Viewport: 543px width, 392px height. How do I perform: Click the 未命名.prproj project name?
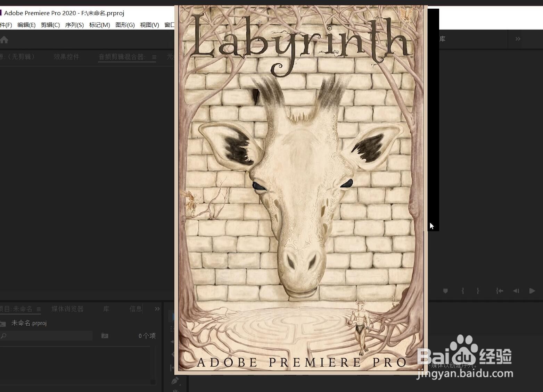[29, 323]
